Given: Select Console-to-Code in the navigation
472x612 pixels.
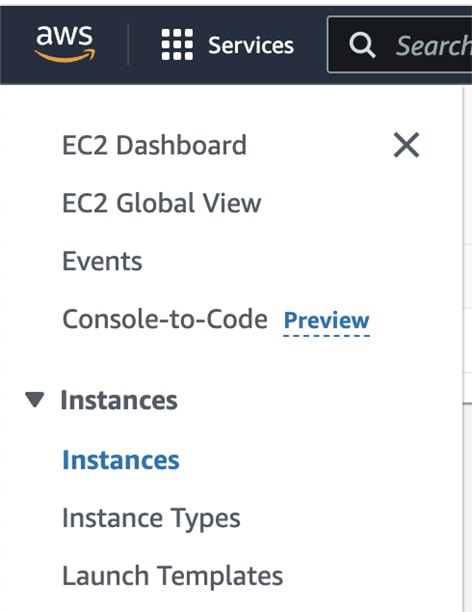Looking at the screenshot, I should (165, 319).
